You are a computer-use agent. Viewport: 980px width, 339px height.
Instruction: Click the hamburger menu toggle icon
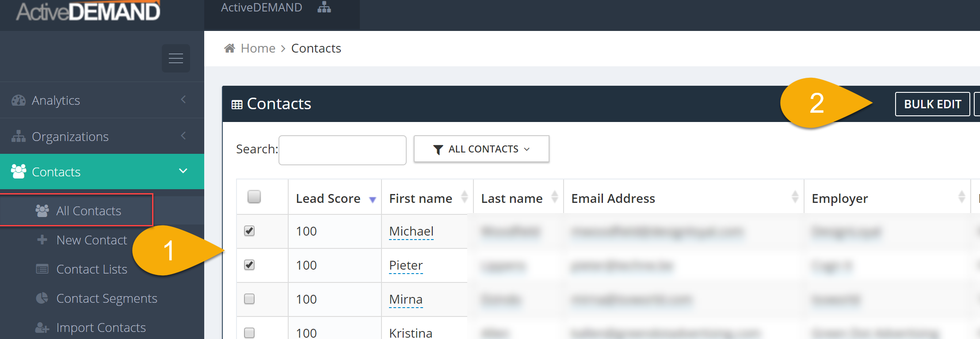176,58
